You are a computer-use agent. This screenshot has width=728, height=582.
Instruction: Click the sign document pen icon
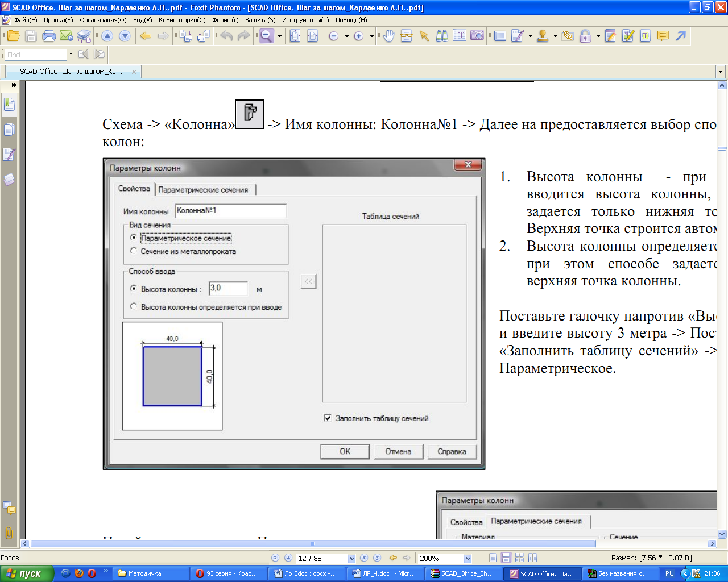pyautogui.click(x=517, y=36)
